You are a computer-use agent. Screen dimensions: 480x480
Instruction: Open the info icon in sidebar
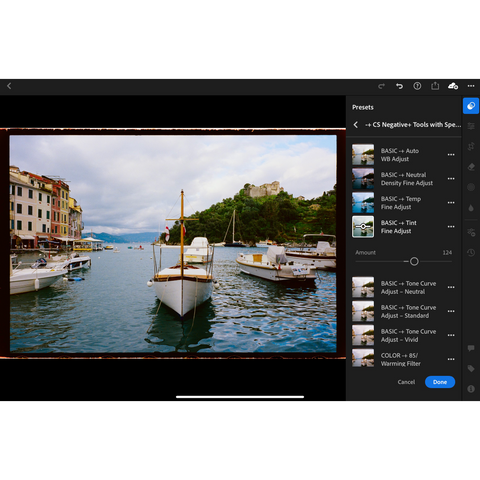point(471,389)
